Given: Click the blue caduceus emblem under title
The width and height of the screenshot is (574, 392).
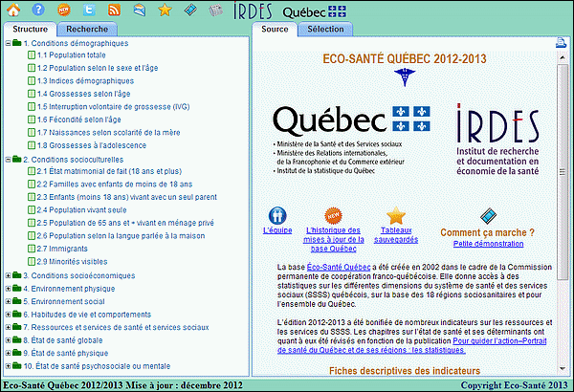Looking at the screenshot, I should [x=405, y=77].
